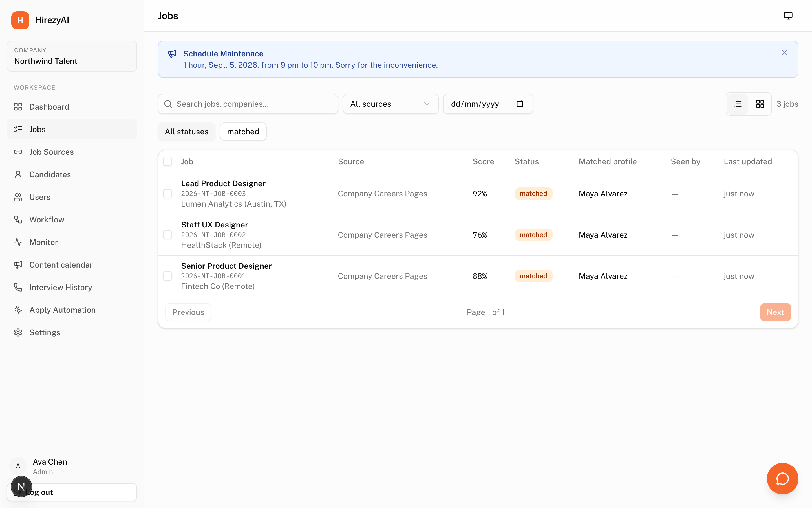Click the dd/mm/yyyy date input

click(488, 104)
